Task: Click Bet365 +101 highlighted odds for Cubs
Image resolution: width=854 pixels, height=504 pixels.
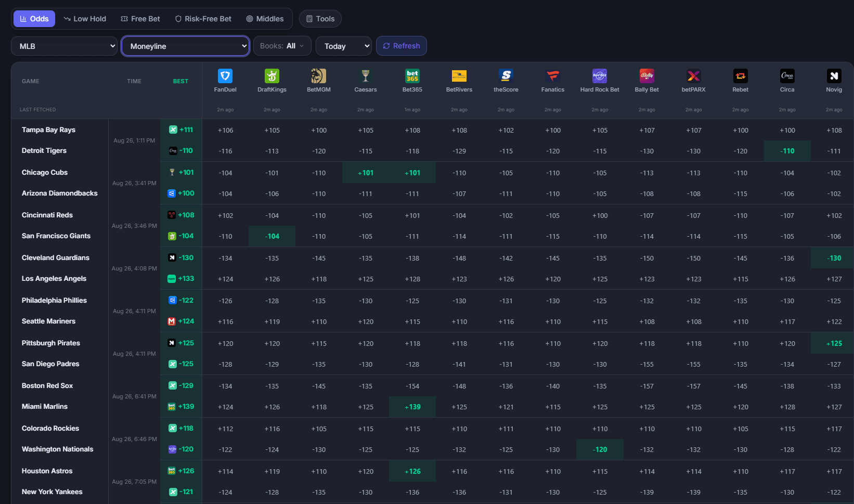Action: (x=412, y=173)
